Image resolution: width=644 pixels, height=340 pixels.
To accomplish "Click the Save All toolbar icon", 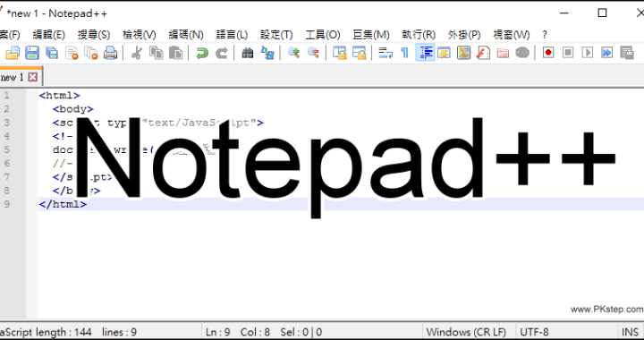I will click(52, 53).
